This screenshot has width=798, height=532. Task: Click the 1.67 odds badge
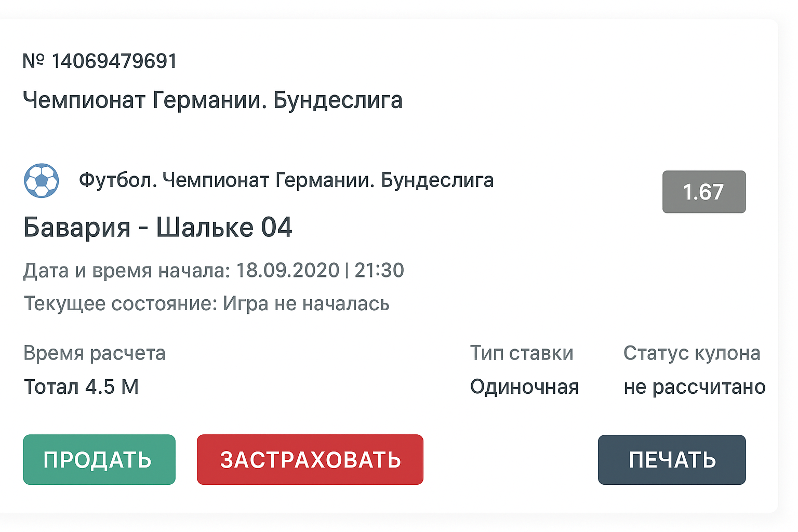point(704,192)
